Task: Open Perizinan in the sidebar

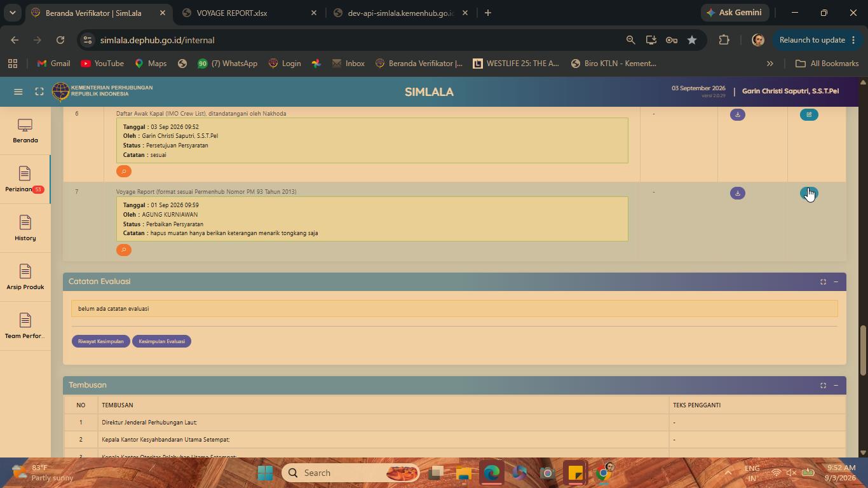Action: point(25,180)
